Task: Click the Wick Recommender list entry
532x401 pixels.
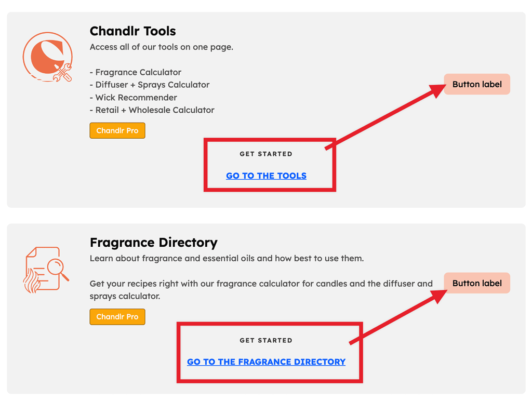Action: tap(134, 97)
